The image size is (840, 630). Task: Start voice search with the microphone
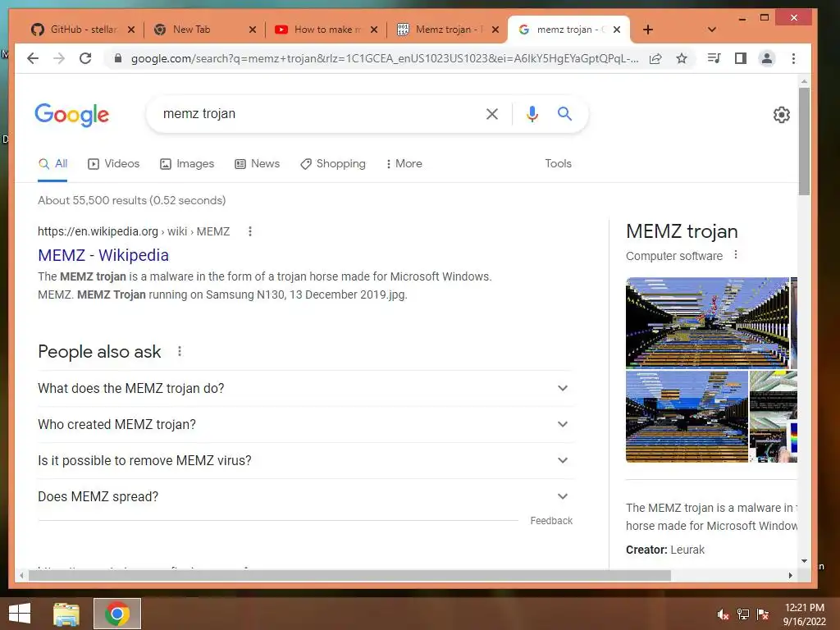point(532,113)
